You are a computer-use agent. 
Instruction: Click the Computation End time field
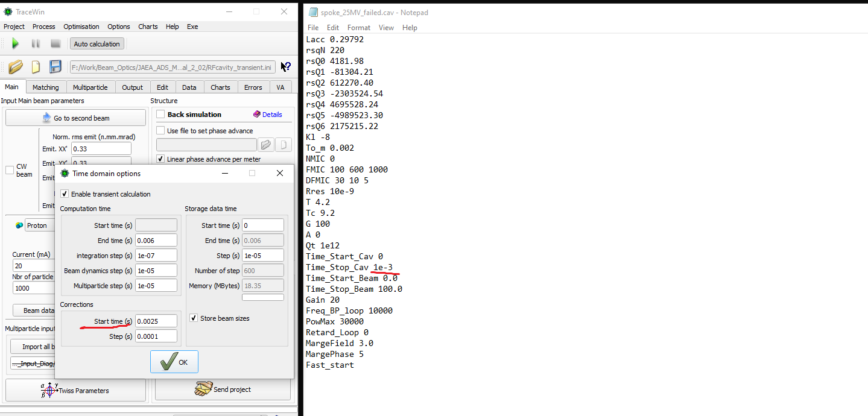(x=156, y=241)
